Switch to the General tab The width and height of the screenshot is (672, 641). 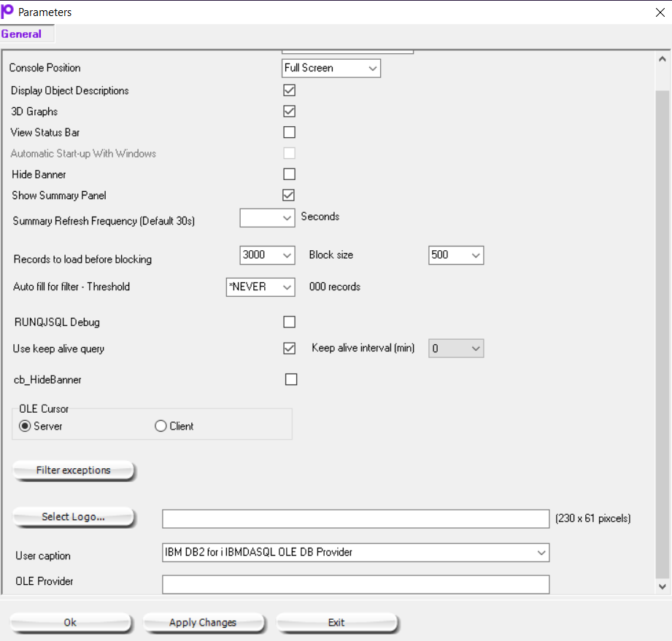(22, 34)
